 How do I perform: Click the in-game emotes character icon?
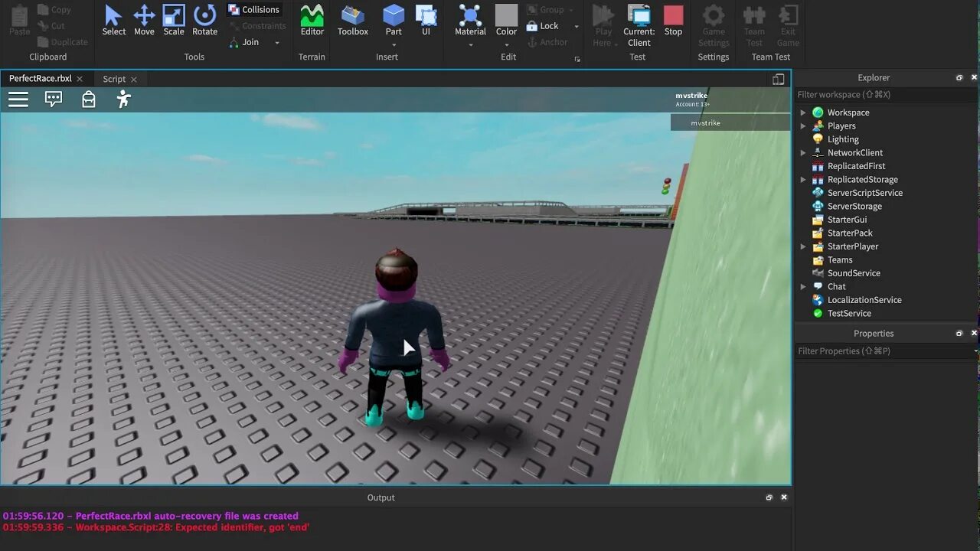123,99
